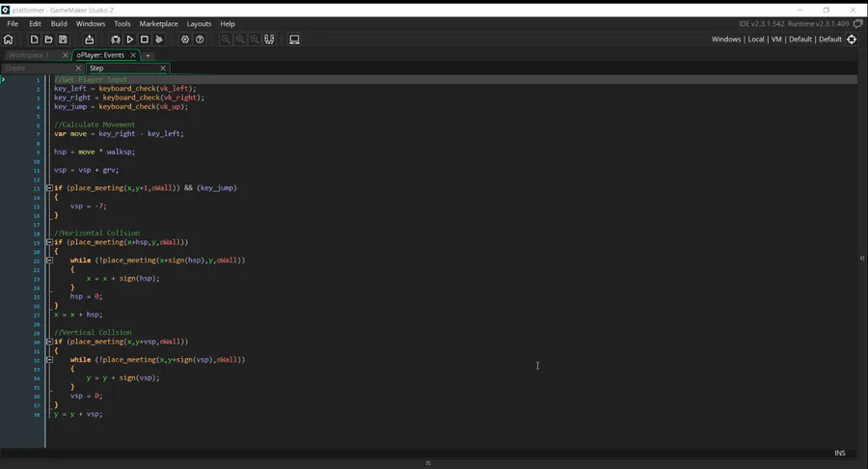The image size is (868, 469).
Task: Collapse the Horizontal Collision if block at line 19
Action: pos(49,242)
